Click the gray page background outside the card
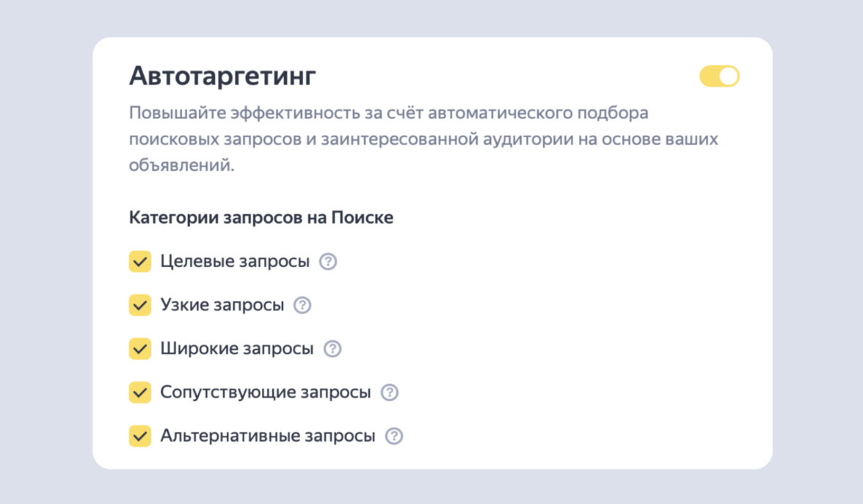Screen dimensions: 863x504 [x=44, y=249]
